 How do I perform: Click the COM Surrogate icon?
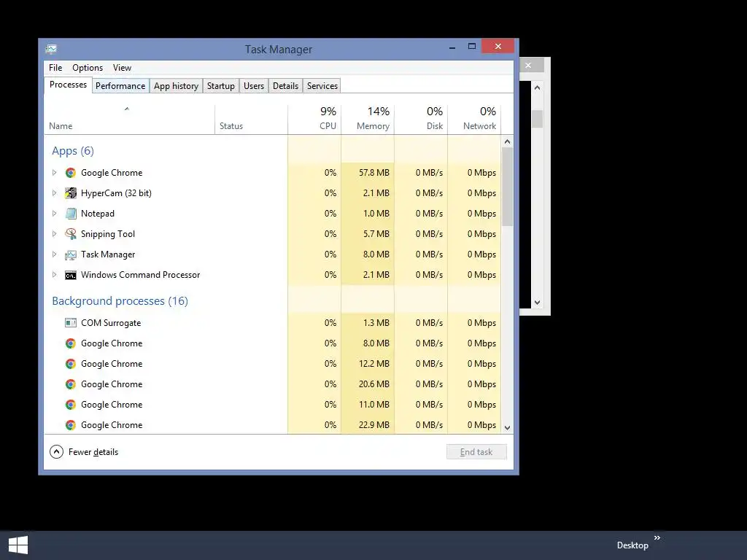click(71, 323)
